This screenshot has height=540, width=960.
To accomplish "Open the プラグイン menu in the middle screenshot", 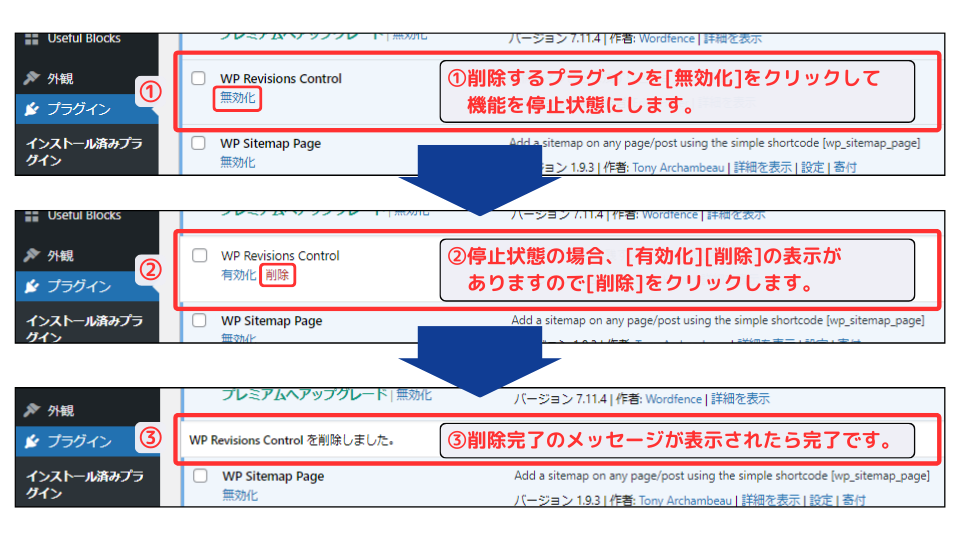I will click(x=79, y=286).
